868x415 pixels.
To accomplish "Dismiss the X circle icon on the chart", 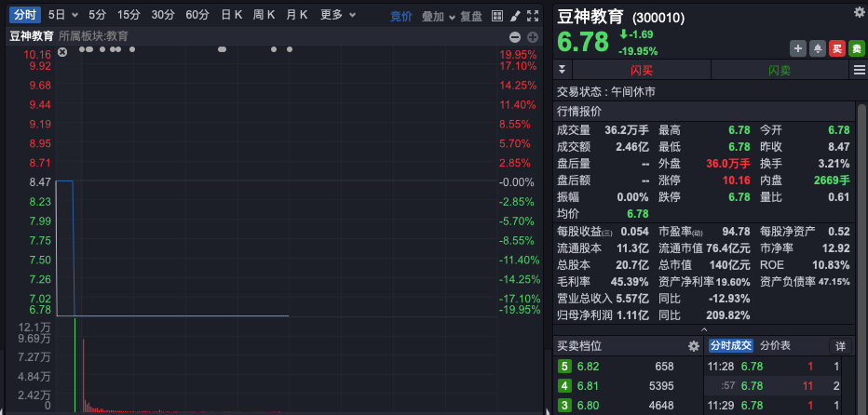I will click(x=62, y=51).
